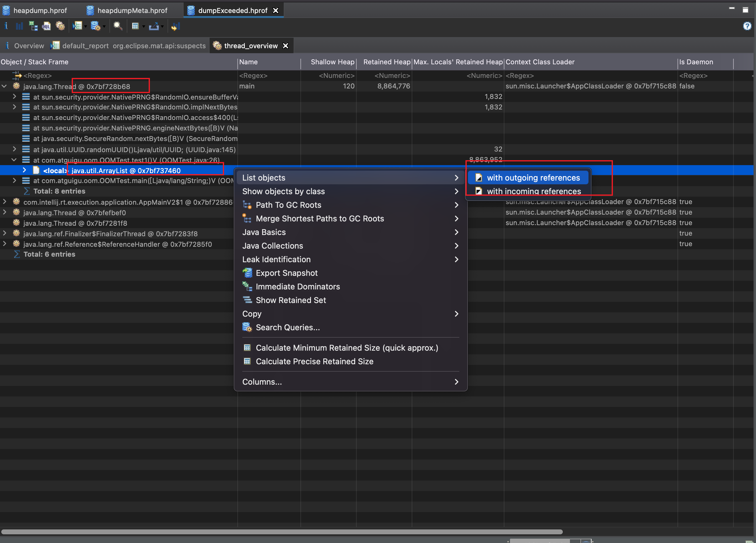Open the Dominator Tree toolbar icon
The height and width of the screenshot is (543, 756).
pyautogui.click(x=33, y=26)
